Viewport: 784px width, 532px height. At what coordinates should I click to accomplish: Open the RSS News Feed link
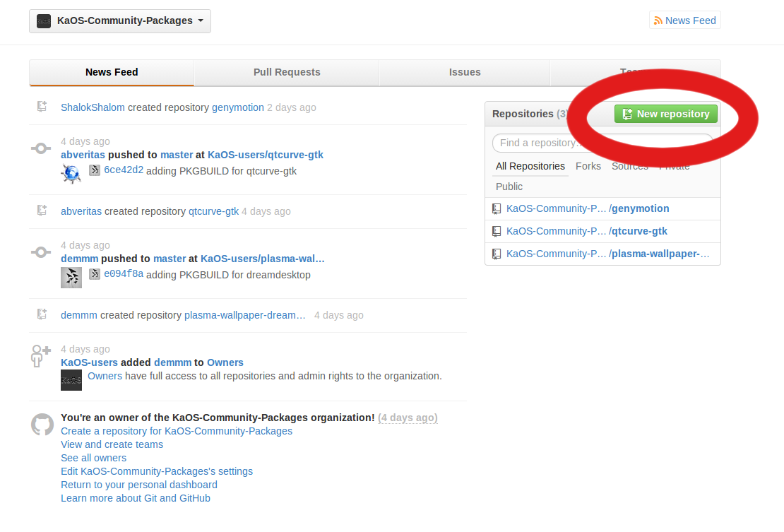point(685,20)
